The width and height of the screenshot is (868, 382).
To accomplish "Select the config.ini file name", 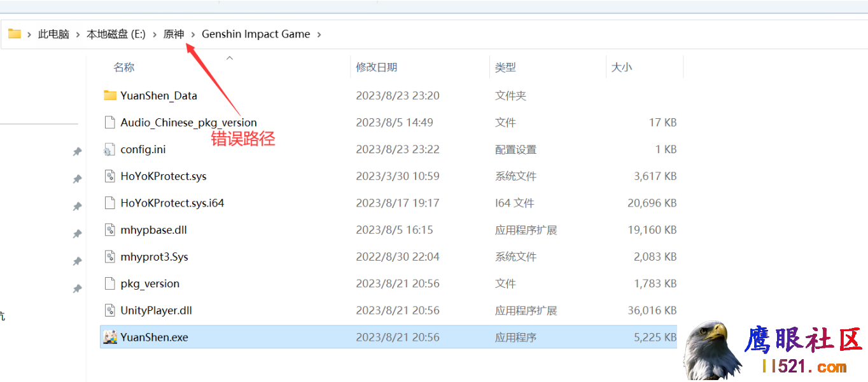I will tap(143, 149).
